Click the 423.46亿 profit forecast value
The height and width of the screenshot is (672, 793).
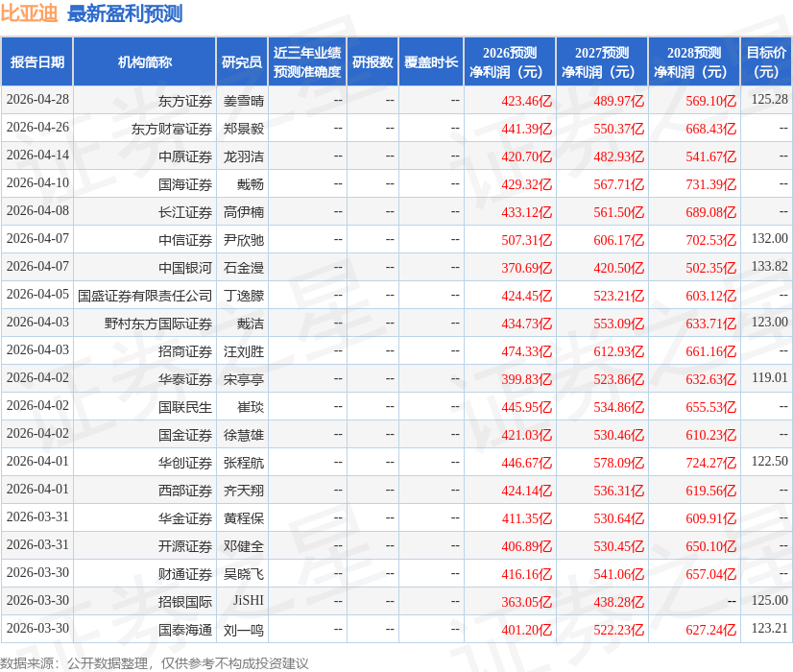[x=526, y=101]
